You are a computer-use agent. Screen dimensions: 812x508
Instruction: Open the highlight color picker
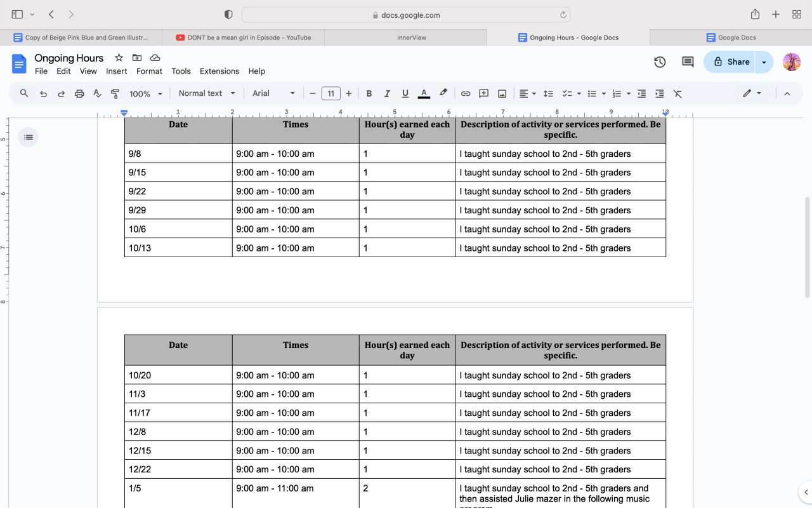coord(443,93)
